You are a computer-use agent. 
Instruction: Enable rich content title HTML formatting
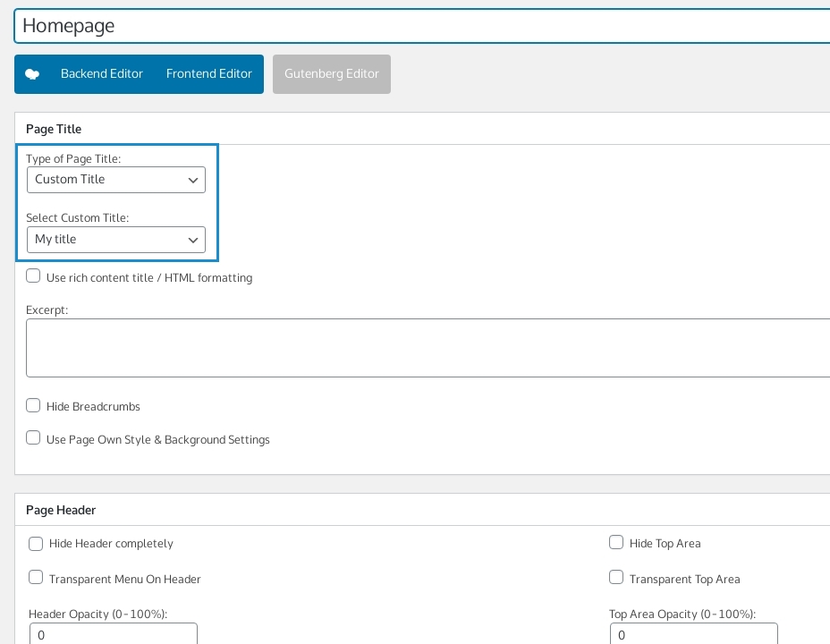point(33,276)
